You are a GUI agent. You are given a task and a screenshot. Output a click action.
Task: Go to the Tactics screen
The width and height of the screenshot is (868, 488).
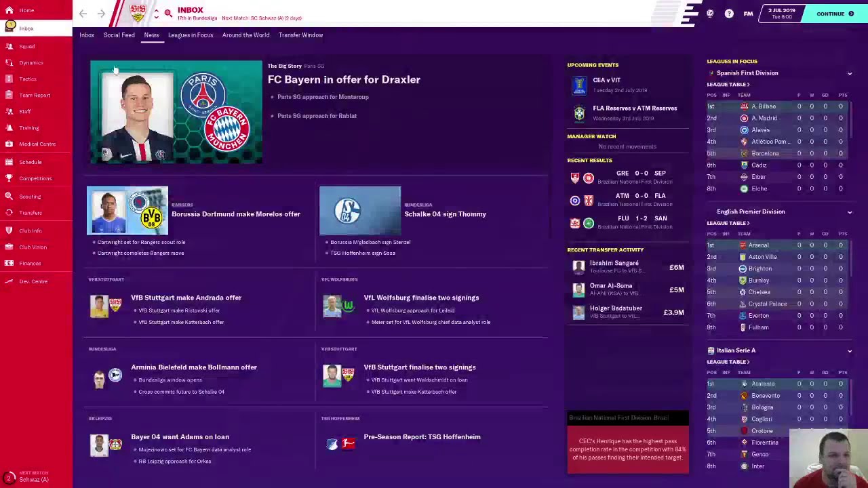point(28,79)
